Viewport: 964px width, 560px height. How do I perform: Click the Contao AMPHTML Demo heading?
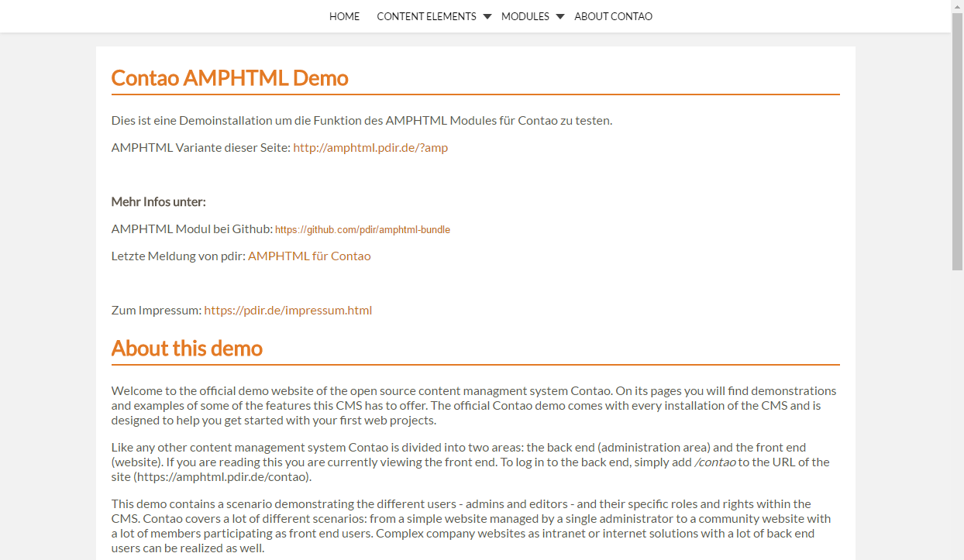pyautogui.click(x=229, y=78)
